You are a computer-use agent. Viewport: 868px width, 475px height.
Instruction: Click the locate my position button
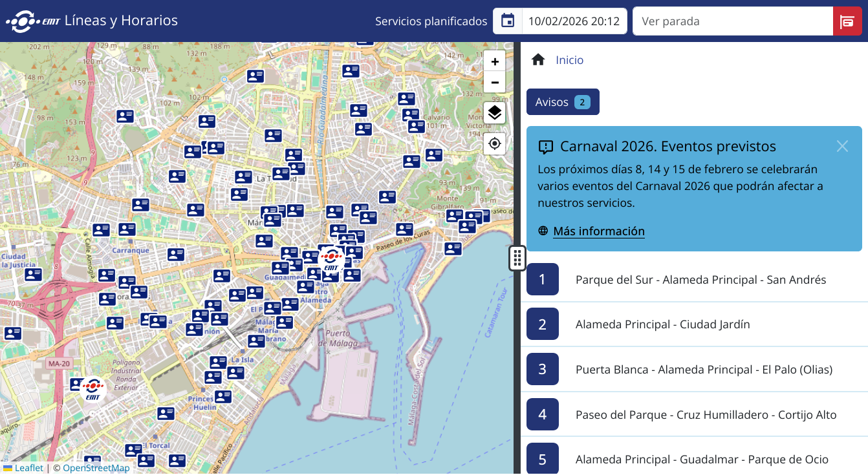coord(495,143)
